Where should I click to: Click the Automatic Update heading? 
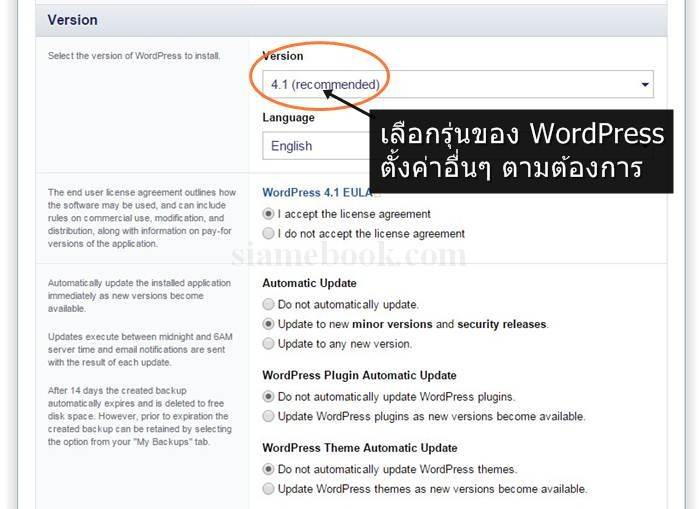[x=309, y=283]
